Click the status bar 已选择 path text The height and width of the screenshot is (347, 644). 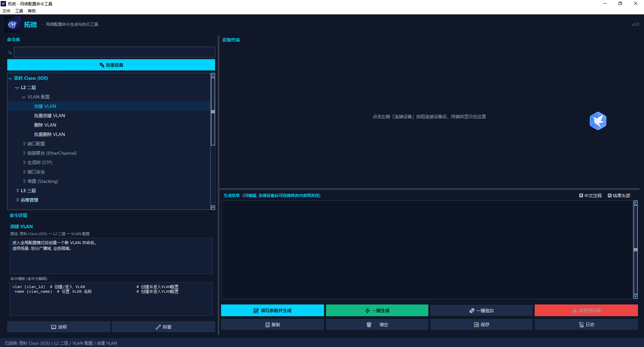click(x=61, y=343)
